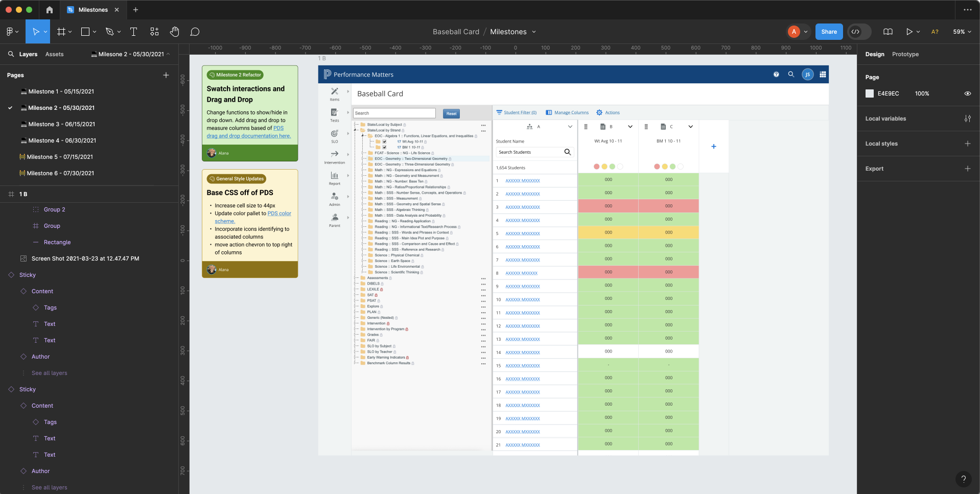The image size is (980, 494).
Task: Select the Frame tool
Action: (61, 32)
